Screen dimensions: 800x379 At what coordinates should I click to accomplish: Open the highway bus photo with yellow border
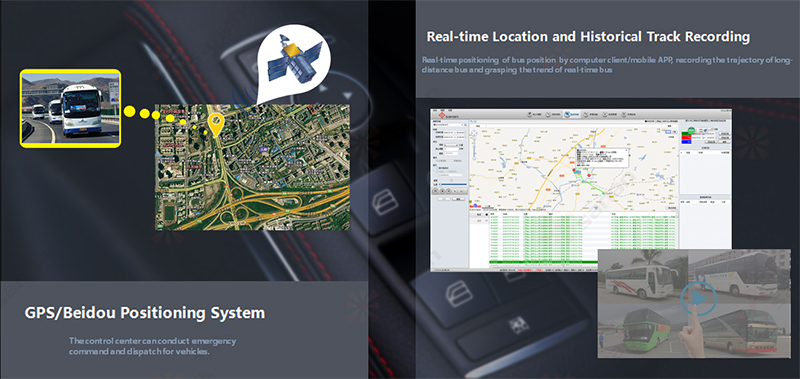coord(70,108)
